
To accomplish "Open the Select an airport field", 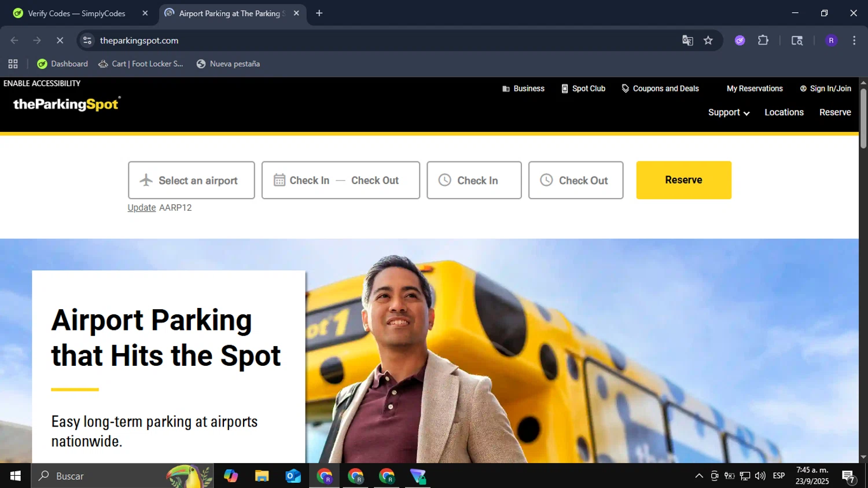I will [x=192, y=180].
